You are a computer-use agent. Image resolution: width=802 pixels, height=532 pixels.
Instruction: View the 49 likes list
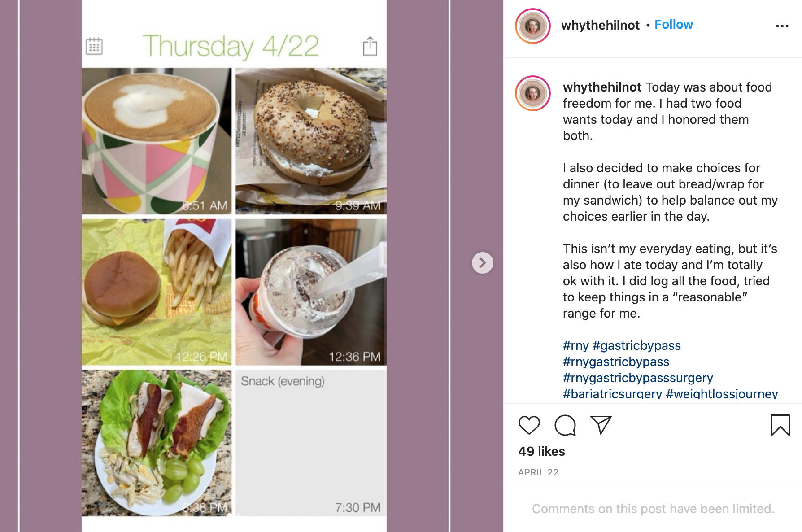coord(541,451)
